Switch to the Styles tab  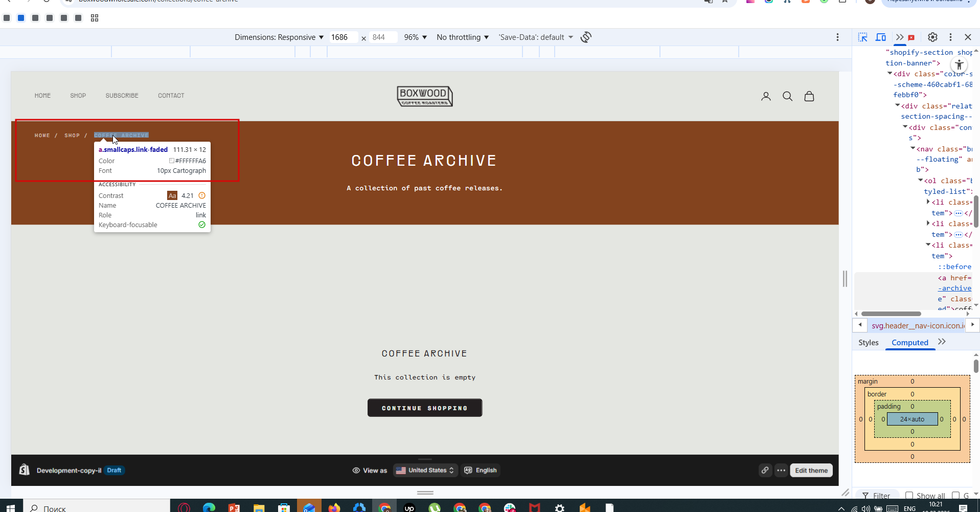(x=869, y=343)
